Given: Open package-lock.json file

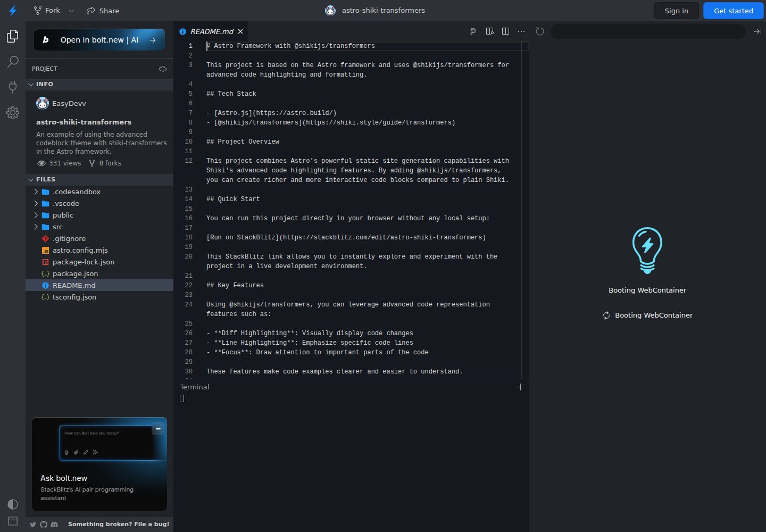Looking at the screenshot, I should [99, 262].
